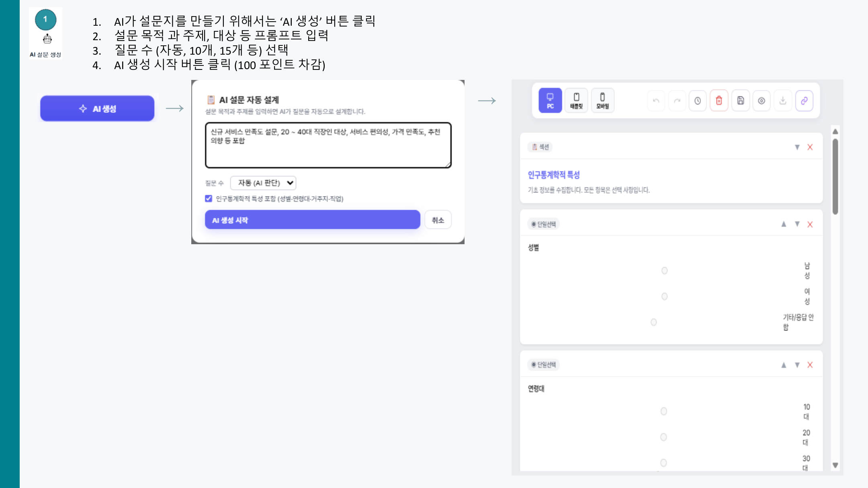Open the 질문 수 자동 (AI 판단) dropdown
Viewport: 868px width, 488px height.
263,183
